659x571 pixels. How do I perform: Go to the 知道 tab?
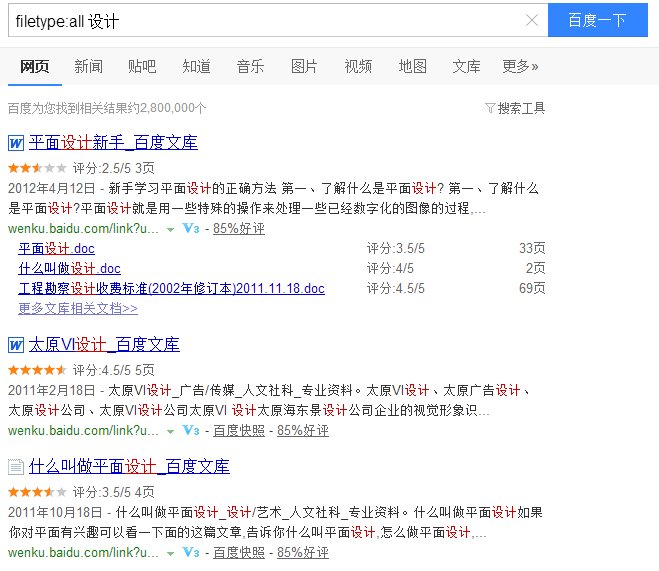196,66
